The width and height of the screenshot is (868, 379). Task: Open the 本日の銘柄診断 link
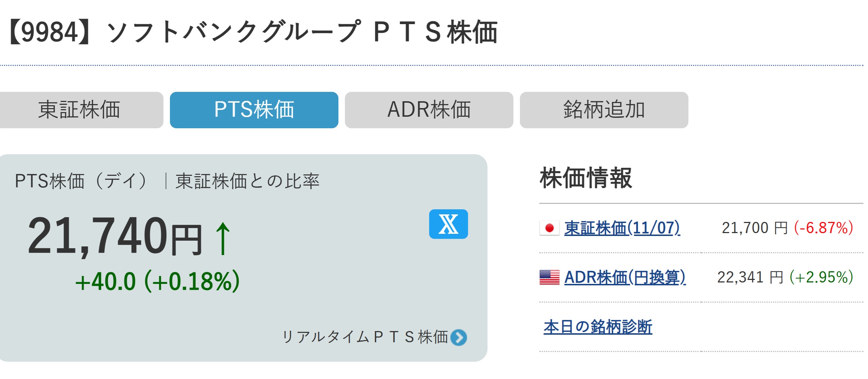598,327
